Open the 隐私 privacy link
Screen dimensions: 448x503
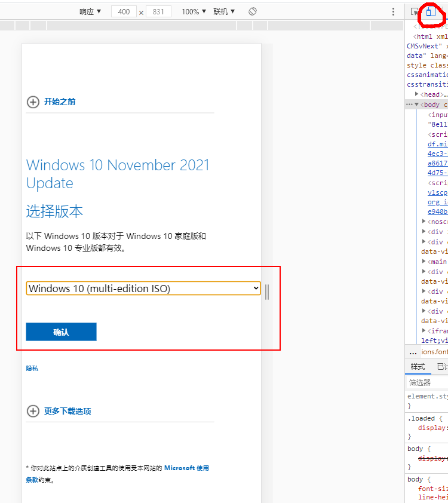pos(32,368)
